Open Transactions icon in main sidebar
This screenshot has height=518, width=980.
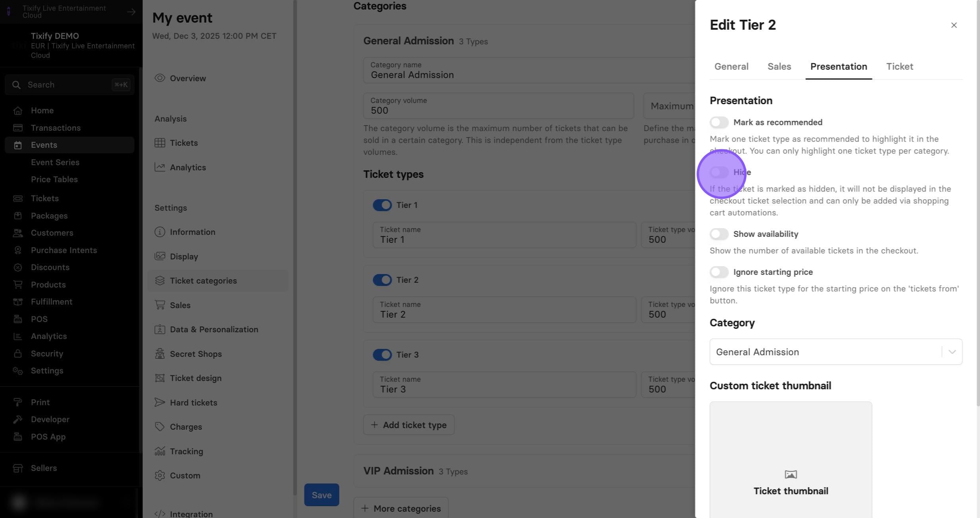tap(17, 128)
